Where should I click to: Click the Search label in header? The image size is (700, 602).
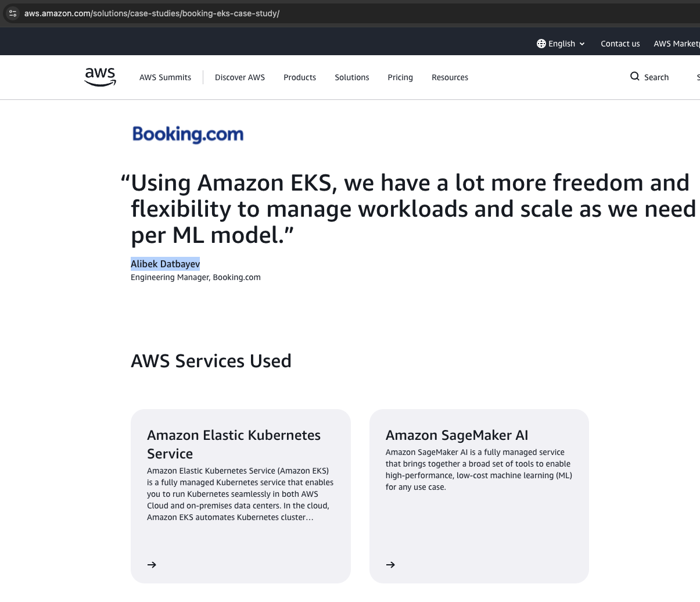click(x=656, y=77)
